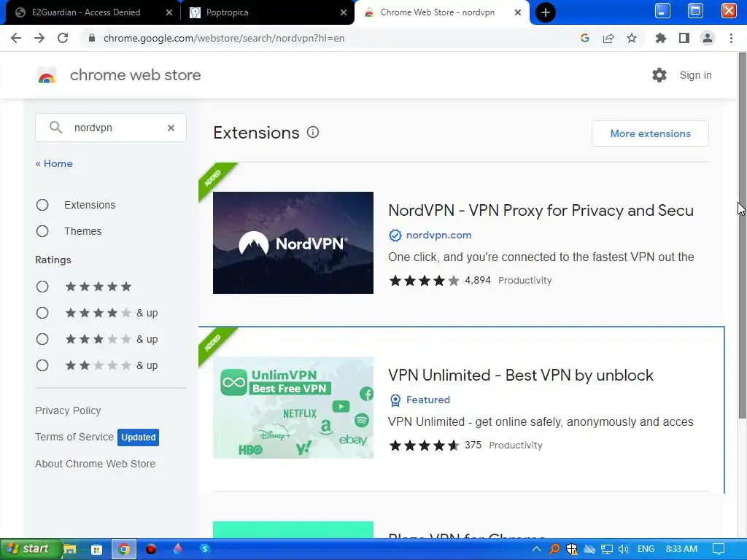Click the Google icon in address bar

(x=585, y=38)
